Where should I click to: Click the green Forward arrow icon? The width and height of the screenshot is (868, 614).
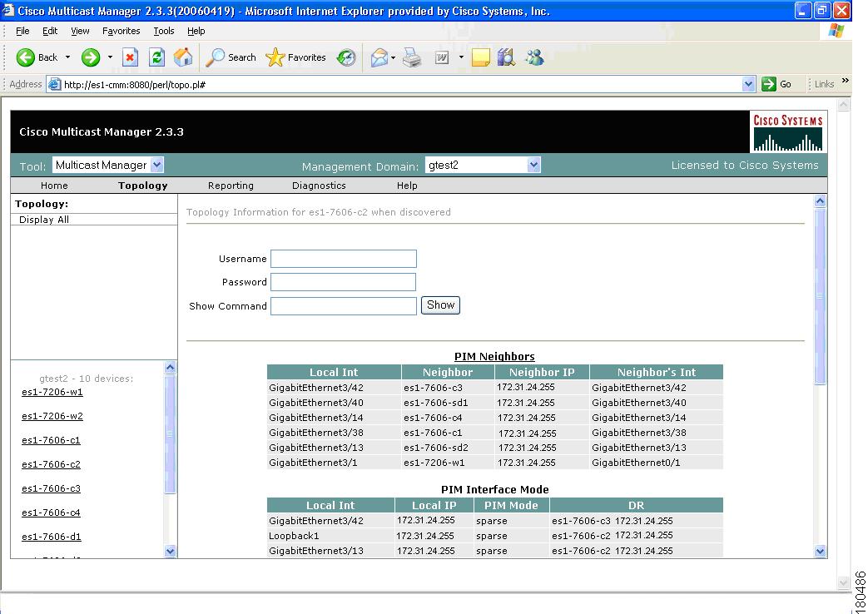pos(91,57)
